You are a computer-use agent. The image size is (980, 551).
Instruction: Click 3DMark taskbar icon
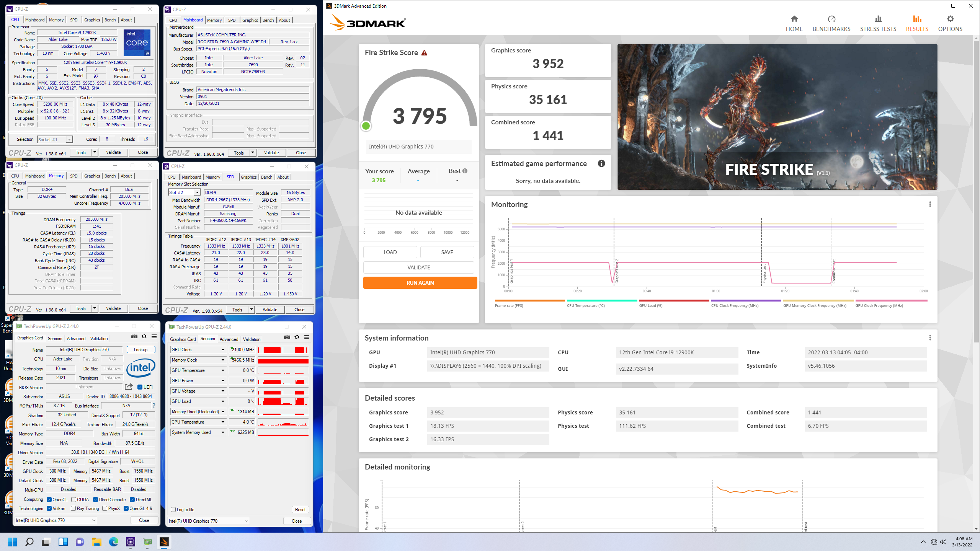[164, 542]
